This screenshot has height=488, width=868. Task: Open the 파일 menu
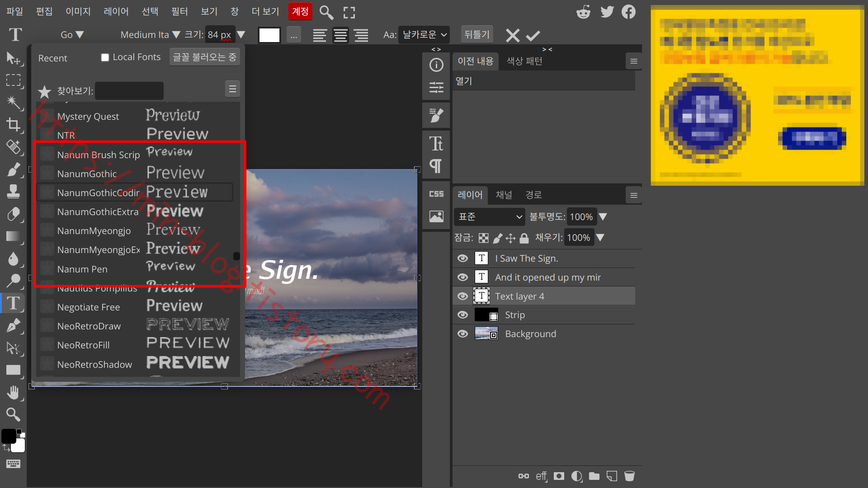coord(14,11)
